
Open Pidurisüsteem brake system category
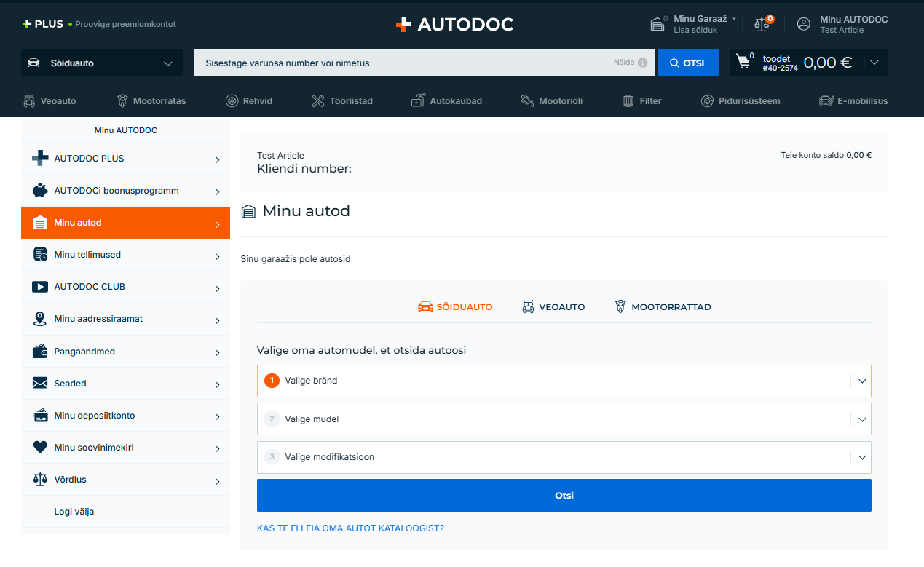tap(741, 101)
